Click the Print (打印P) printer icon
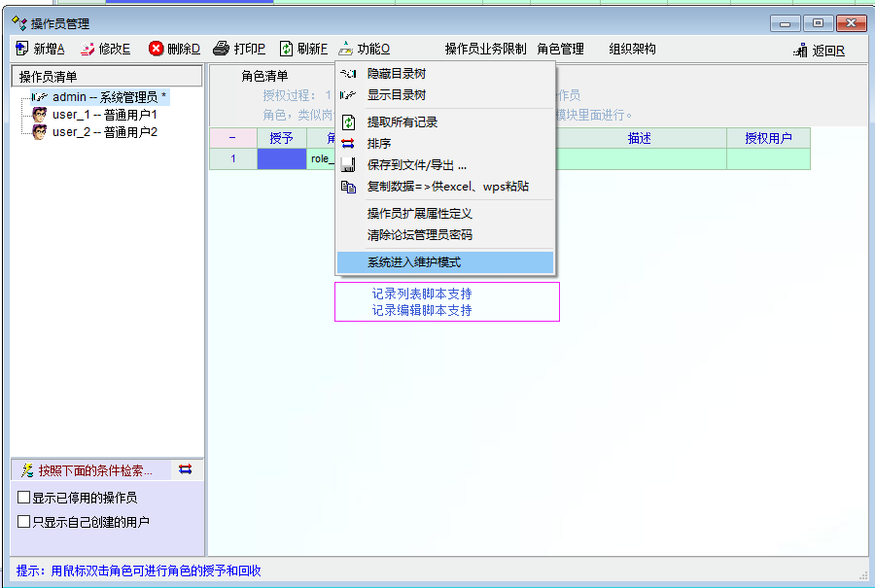Screen dimensions: 875x588 click(221, 49)
